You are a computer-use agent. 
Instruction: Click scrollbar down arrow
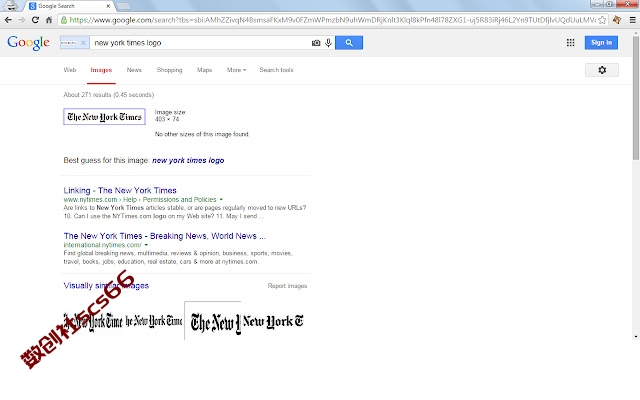(x=636, y=337)
